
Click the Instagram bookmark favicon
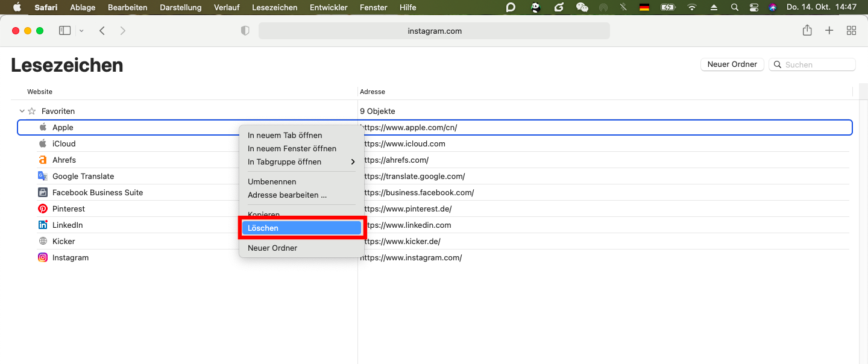pyautogui.click(x=43, y=257)
